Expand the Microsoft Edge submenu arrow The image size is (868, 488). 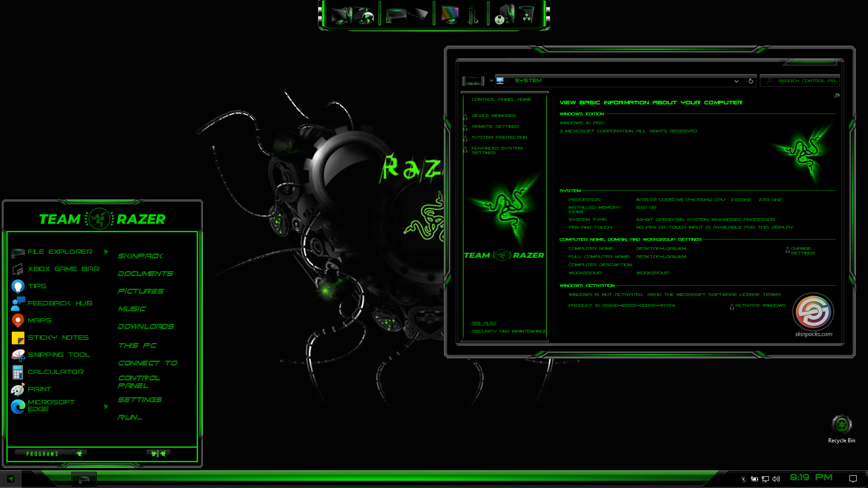pos(106,406)
